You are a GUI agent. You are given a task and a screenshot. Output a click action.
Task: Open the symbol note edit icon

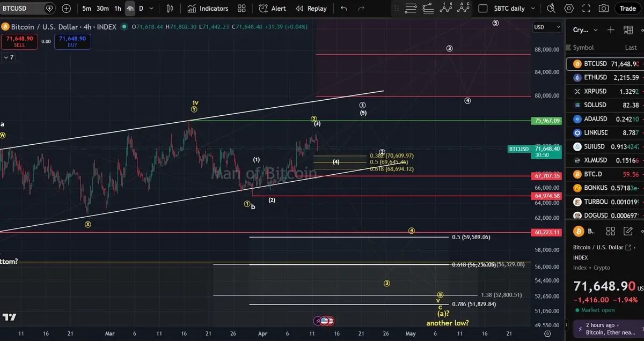pyautogui.click(x=627, y=231)
